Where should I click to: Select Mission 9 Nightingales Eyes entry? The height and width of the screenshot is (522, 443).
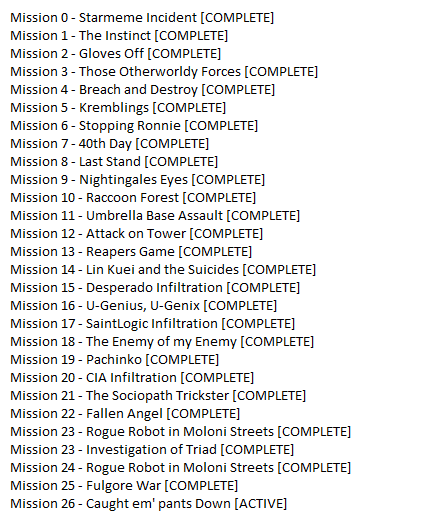138,180
